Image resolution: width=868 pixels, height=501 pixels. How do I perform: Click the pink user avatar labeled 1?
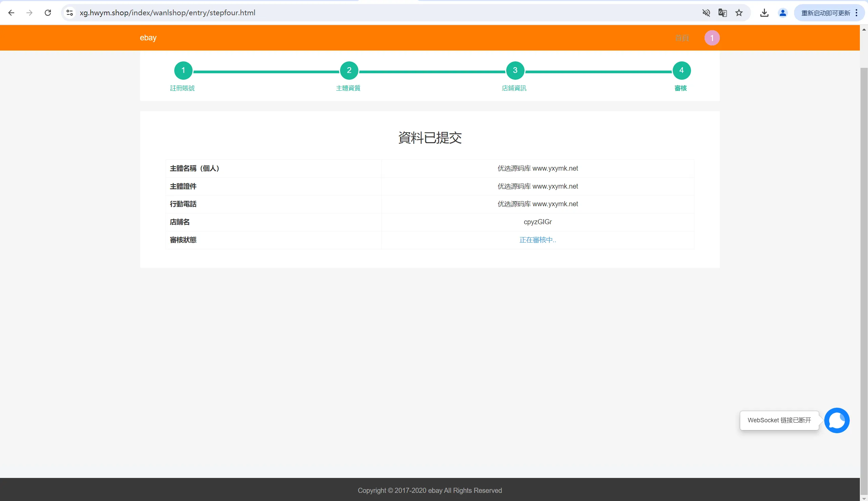coord(712,38)
